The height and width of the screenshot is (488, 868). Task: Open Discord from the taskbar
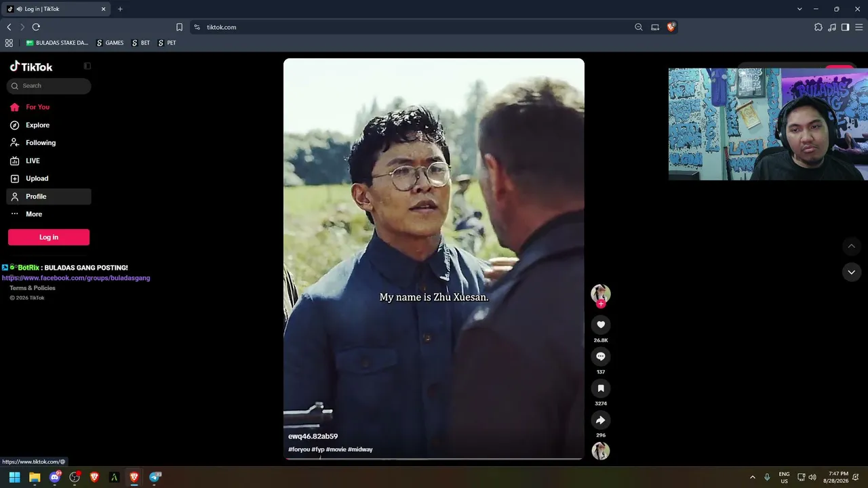click(55, 477)
